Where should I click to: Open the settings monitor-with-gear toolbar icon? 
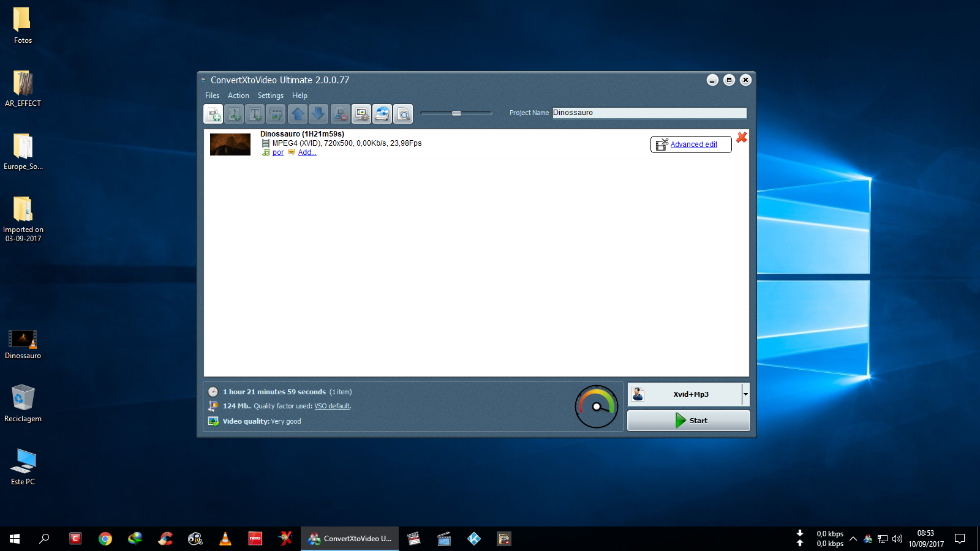pyautogui.click(x=361, y=114)
